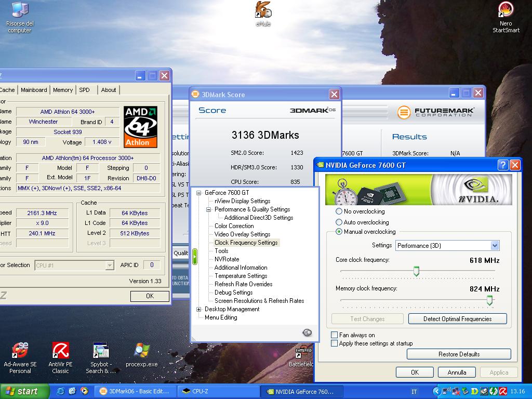532x399 pixels.
Task: Click the Windows Media Player quick launch icon
Action: pos(84,391)
